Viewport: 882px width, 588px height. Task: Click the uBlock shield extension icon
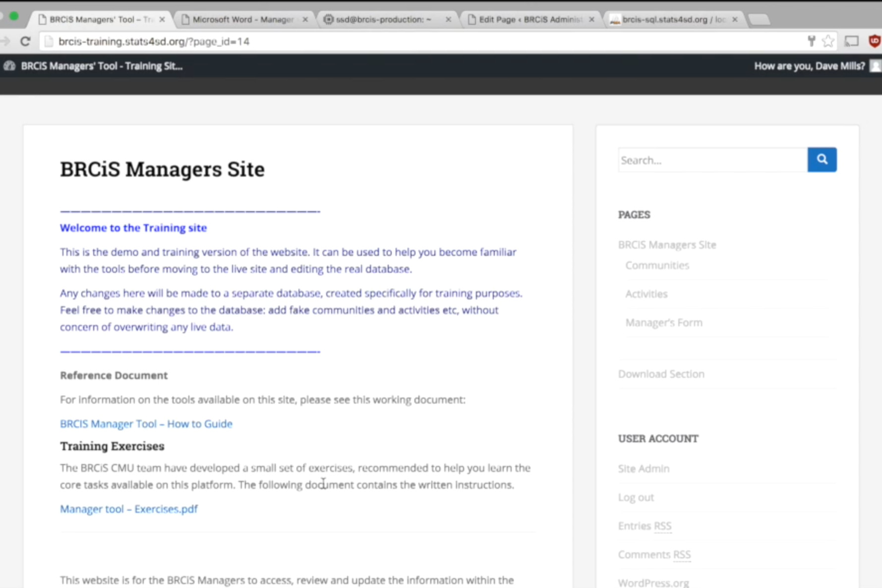pyautogui.click(x=875, y=41)
